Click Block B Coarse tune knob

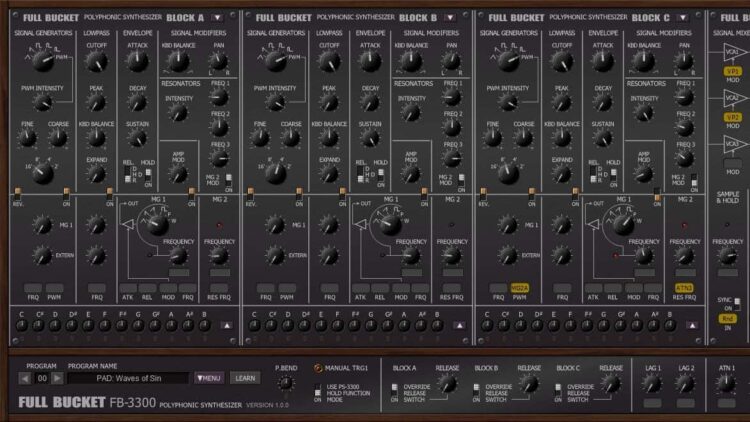point(290,138)
